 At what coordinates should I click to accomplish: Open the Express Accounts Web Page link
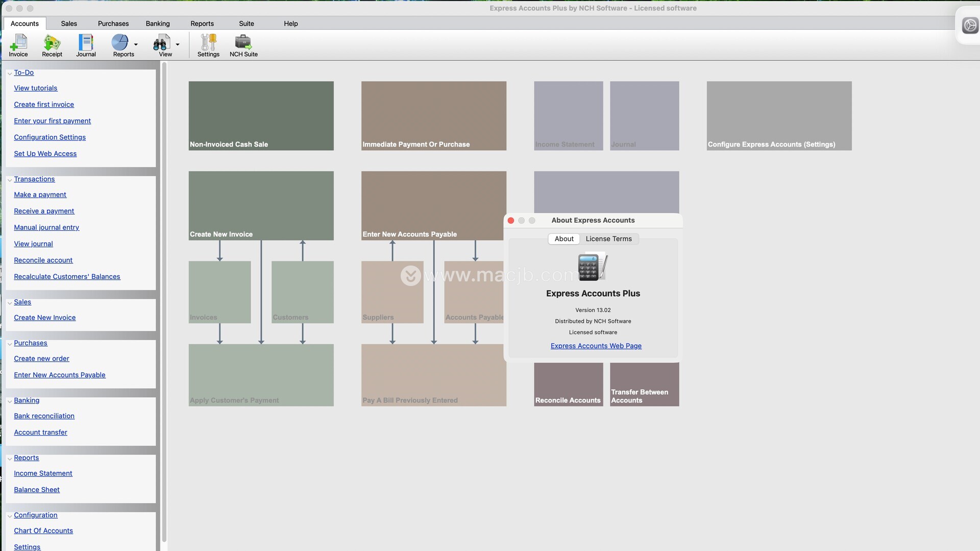click(596, 346)
